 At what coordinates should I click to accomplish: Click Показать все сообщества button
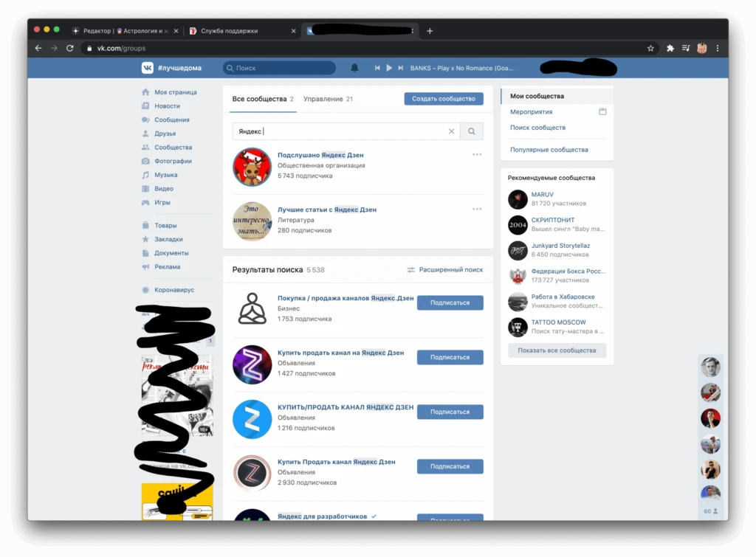click(557, 350)
